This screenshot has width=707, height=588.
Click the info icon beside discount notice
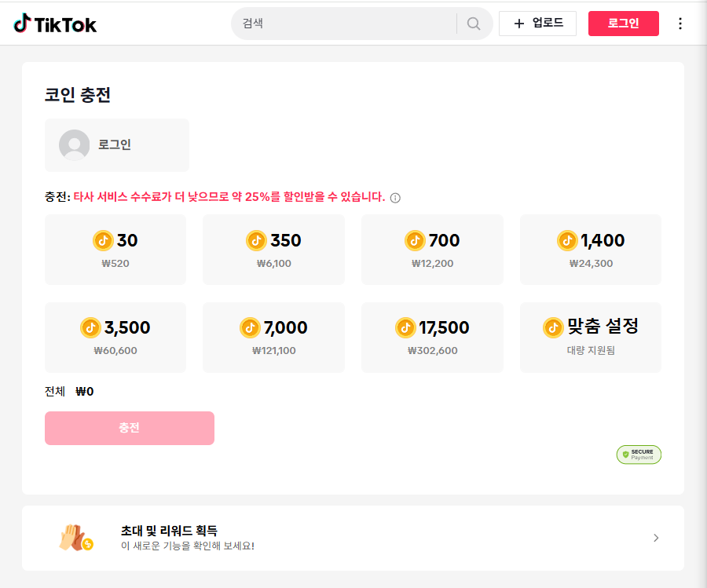395,198
